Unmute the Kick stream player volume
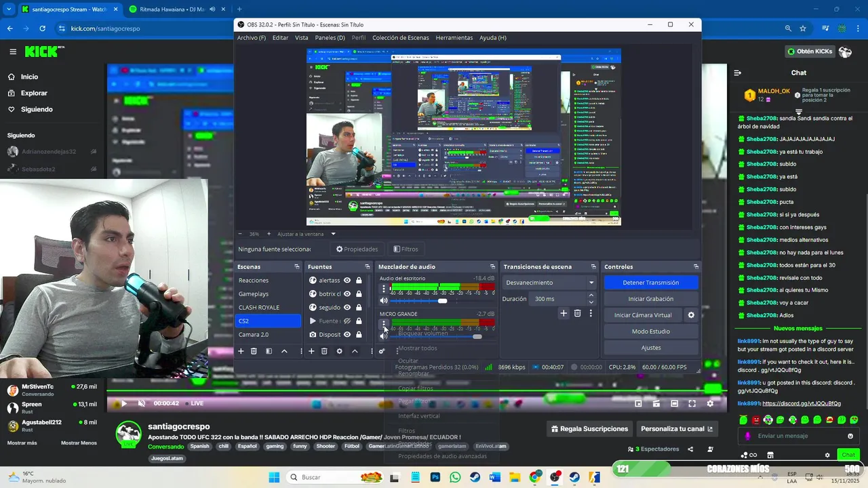Viewport: 868px width, 488px height. (x=141, y=403)
